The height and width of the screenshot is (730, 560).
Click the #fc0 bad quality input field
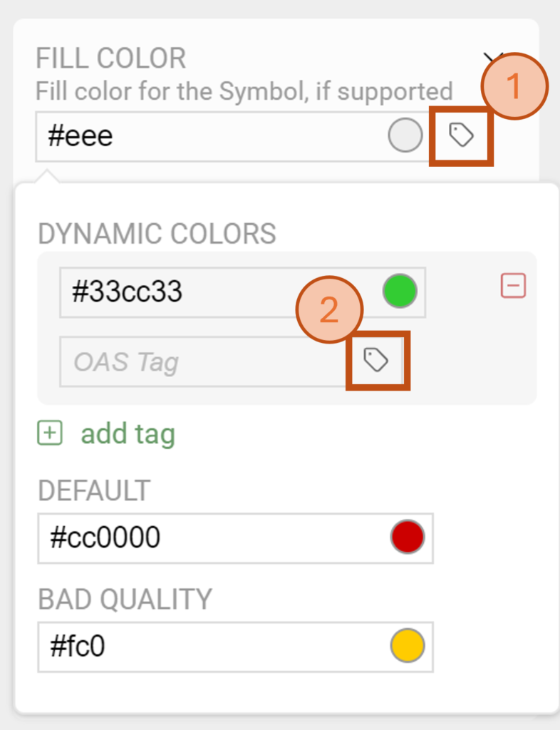click(178, 647)
